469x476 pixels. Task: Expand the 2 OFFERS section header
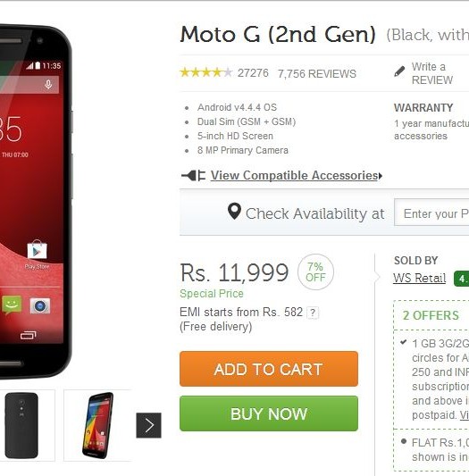point(431,315)
